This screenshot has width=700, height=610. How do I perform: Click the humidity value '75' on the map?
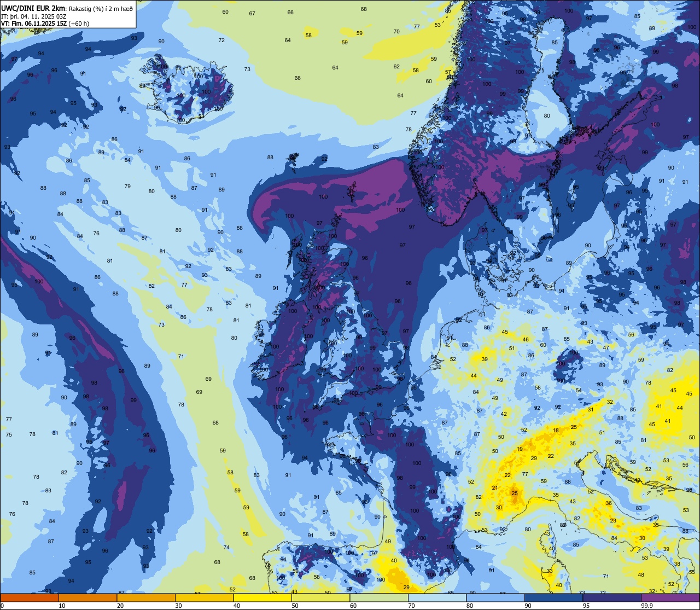point(9,435)
